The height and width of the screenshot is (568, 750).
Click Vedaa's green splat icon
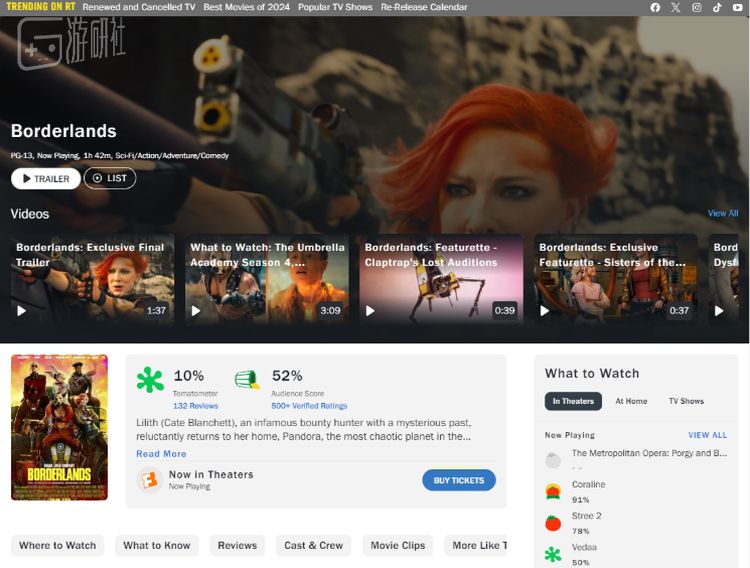point(553,555)
